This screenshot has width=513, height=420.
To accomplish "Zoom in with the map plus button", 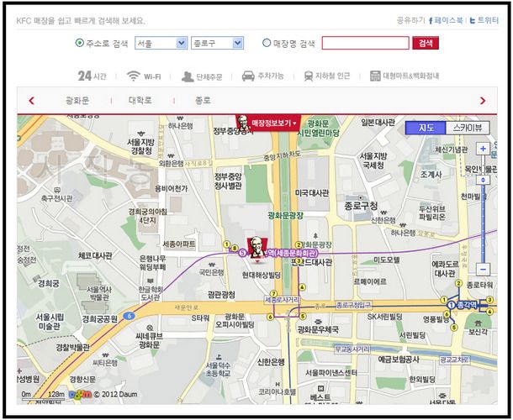I will (x=483, y=149).
